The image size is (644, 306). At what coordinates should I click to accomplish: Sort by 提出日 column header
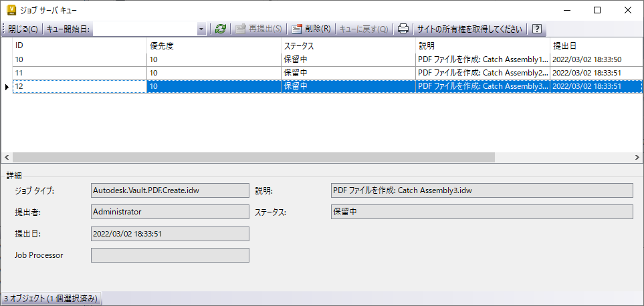597,45
